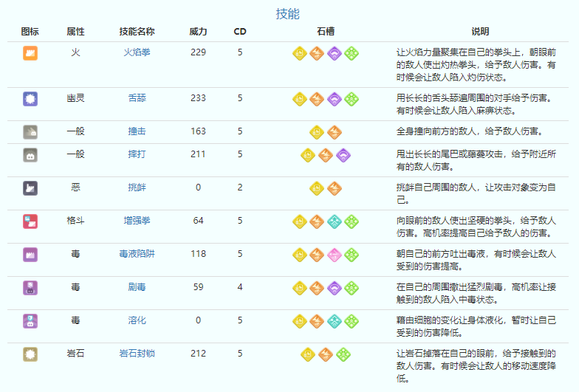Click the purple stone slot in 摔打 row
This screenshot has width=579, height=392.
(343, 155)
